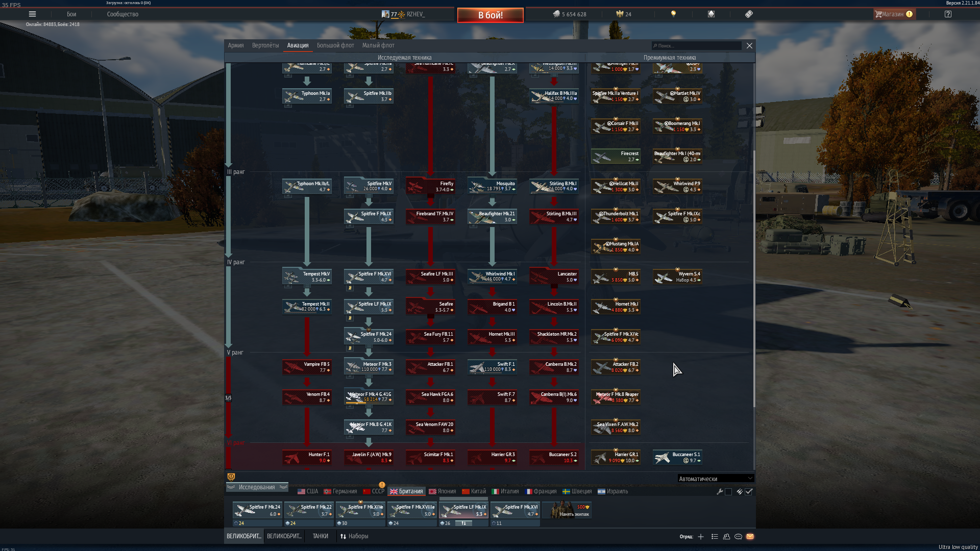
Task: Select the Mosquito aircraft card
Action: (492, 186)
